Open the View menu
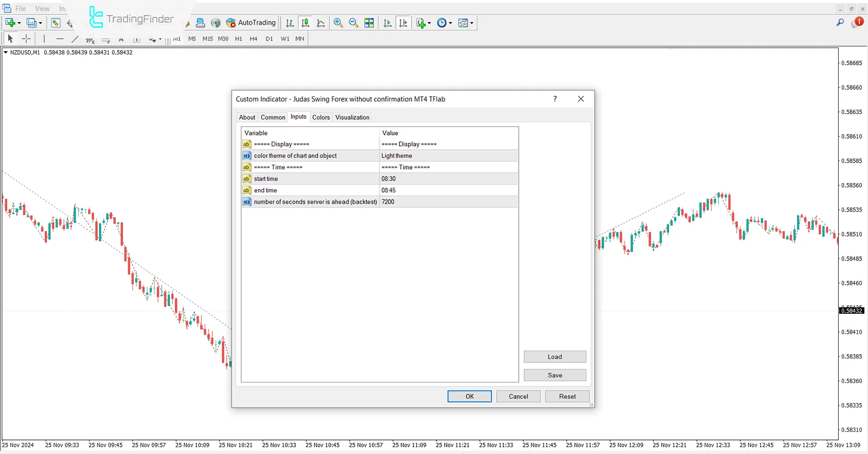This screenshot has height=454, width=868. coord(42,8)
